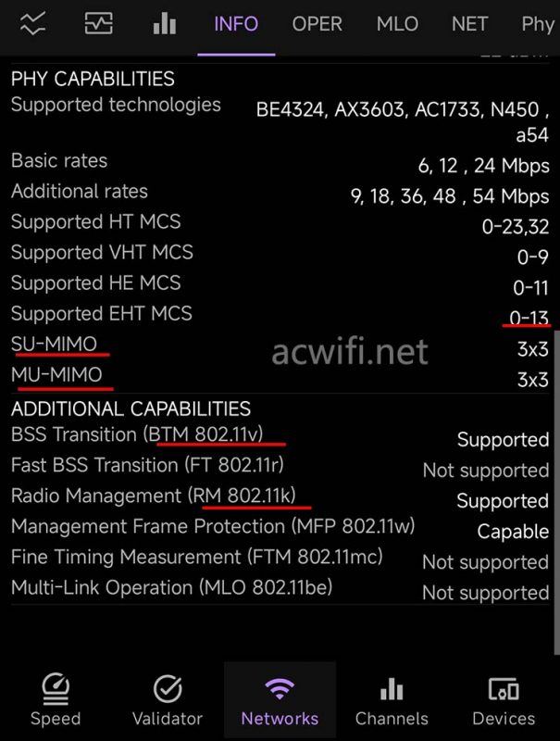
Task: Open the Channels bar graph icon
Action: coord(392,689)
